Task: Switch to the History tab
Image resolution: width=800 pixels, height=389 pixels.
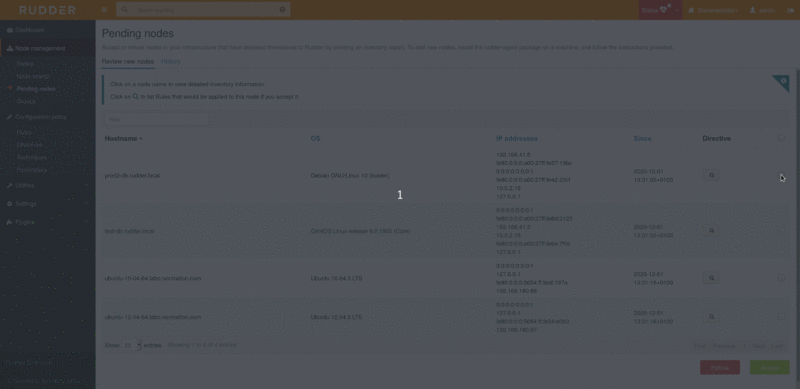Action: [x=170, y=62]
